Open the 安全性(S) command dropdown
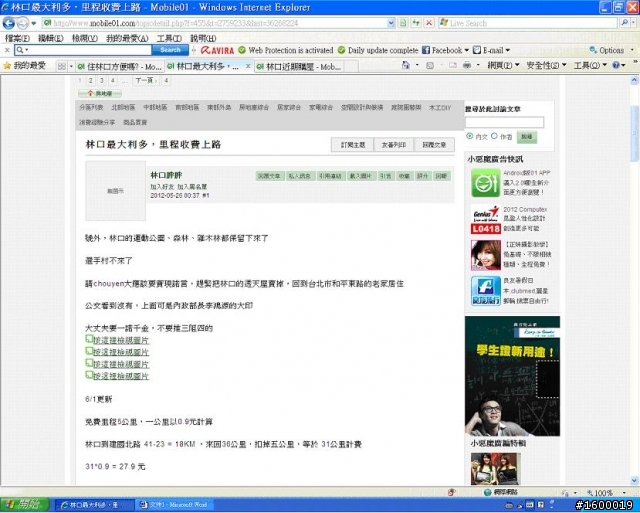The height and width of the screenshot is (513, 640). (547, 65)
